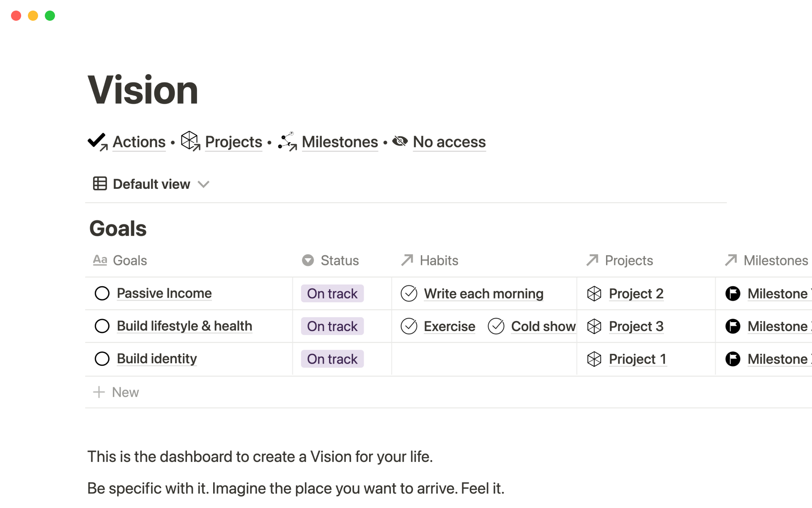Expand the Default view chevron dropdown
Viewport: 812px width, 508px height.
(x=203, y=184)
